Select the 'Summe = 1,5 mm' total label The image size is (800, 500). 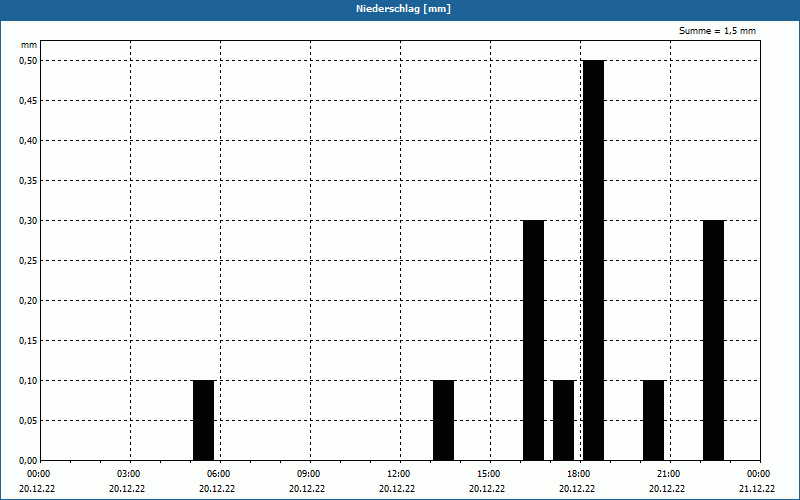pyautogui.click(x=717, y=31)
